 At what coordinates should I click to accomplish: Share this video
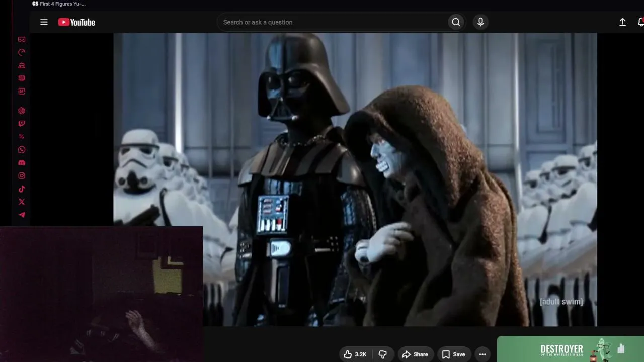pos(415,354)
